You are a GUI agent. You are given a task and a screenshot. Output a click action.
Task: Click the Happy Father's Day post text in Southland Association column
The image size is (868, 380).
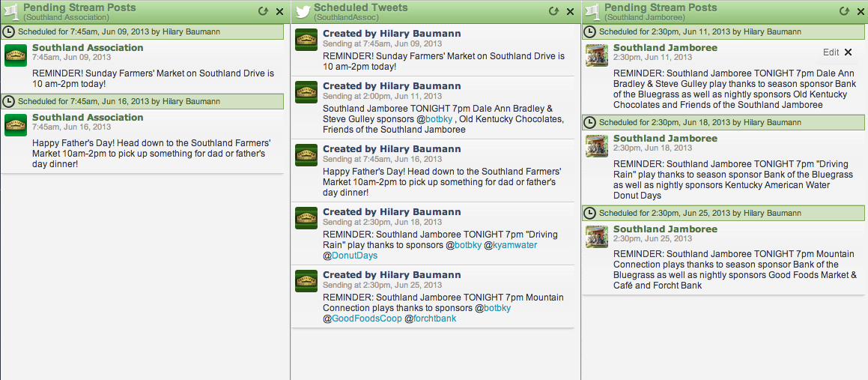151,154
